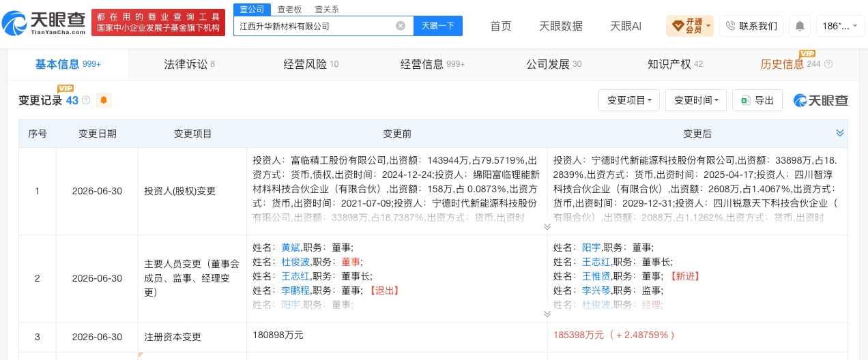Click the help icon next to 历史信息 244
868x360 pixels.
[x=828, y=64]
